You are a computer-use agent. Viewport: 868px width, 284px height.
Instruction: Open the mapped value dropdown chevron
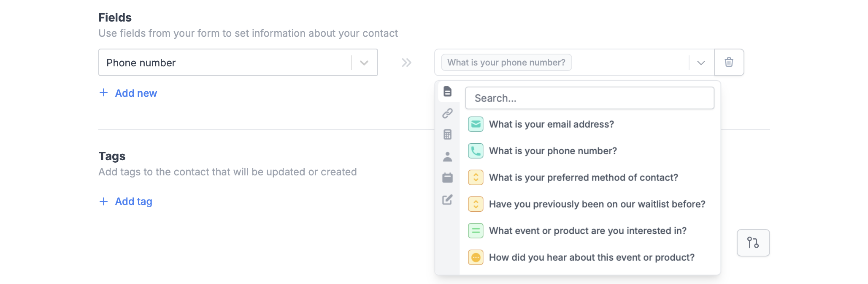pos(700,62)
